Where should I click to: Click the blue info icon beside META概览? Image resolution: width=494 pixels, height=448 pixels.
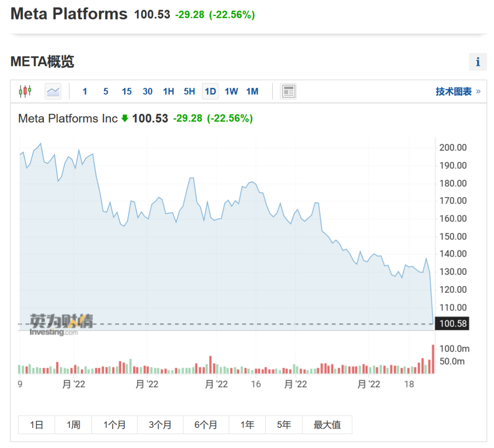(x=478, y=62)
